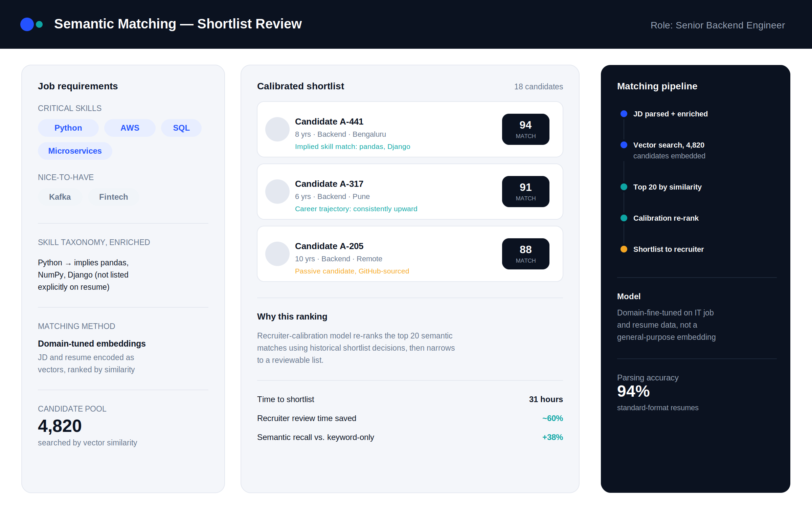Click the SKILL TAXONOMY, ENRICHED label
This screenshot has height=528, width=812.
(x=94, y=242)
